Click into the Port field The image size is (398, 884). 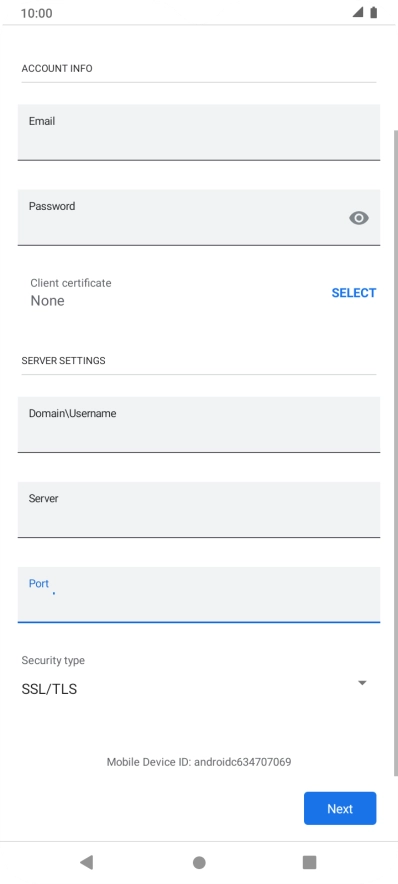point(198,594)
